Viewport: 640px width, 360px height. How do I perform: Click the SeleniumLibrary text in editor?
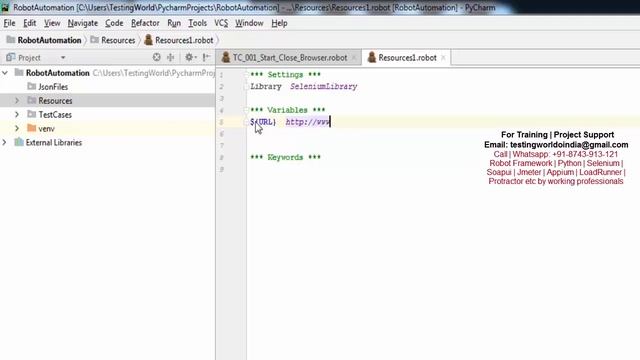[x=324, y=87]
